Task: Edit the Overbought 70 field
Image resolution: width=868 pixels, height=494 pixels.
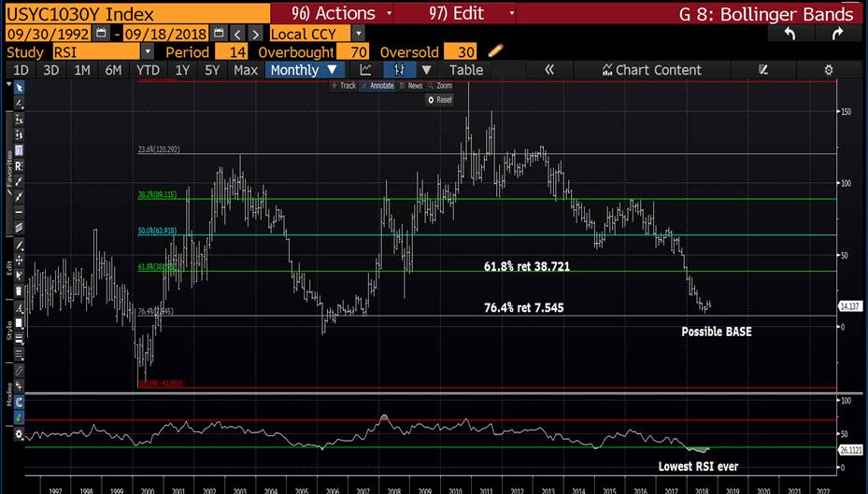Action: (x=352, y=51)
